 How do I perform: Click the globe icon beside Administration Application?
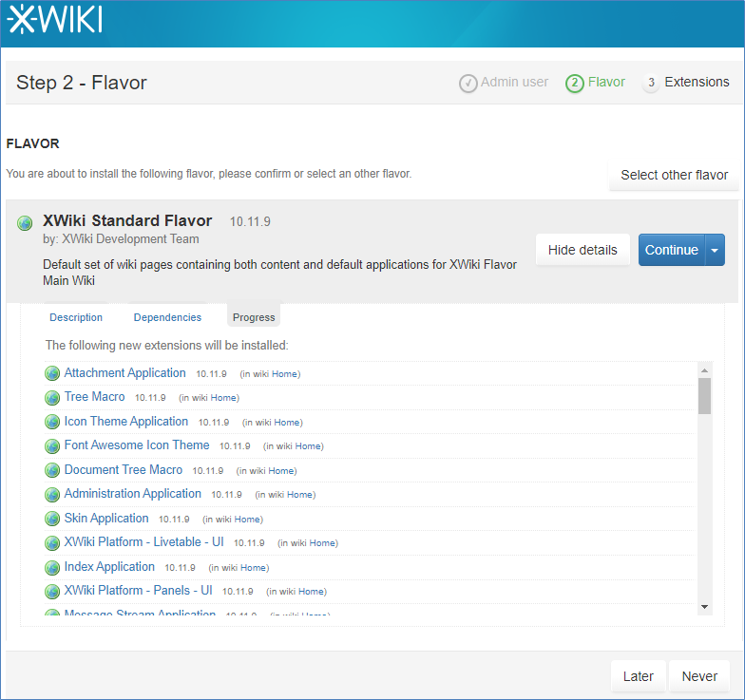52,494
